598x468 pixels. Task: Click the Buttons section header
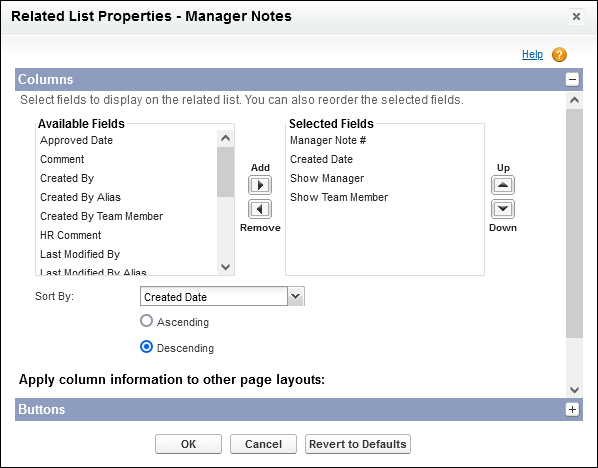299,409
